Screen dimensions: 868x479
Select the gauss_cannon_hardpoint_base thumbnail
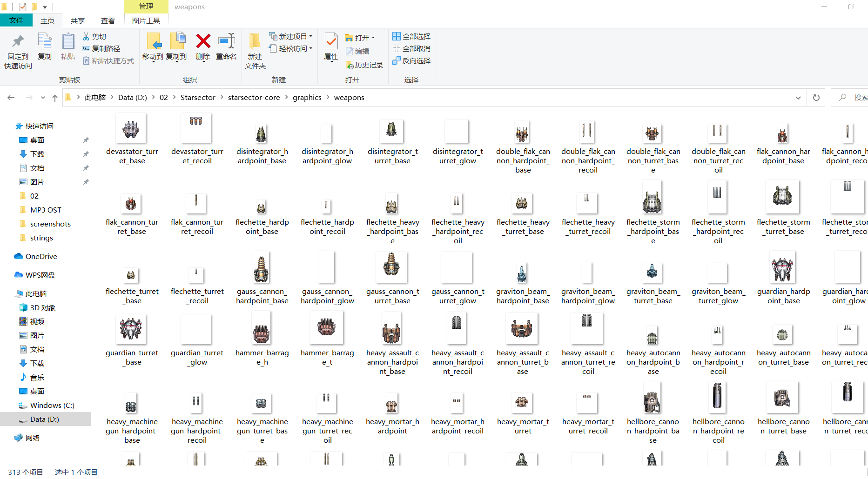click(x=261, y=268)
